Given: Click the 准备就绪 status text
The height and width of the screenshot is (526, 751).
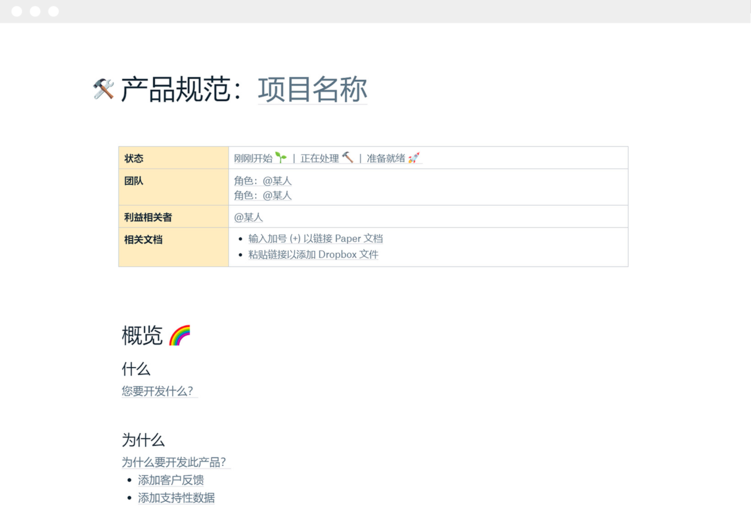Looking at the screenshot, I should tap(386, 159).
